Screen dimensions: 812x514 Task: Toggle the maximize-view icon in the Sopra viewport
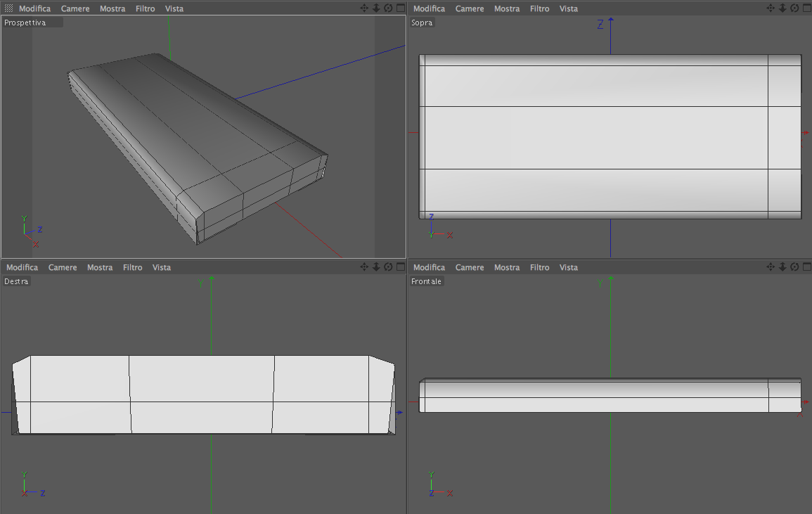coord(807,8)
